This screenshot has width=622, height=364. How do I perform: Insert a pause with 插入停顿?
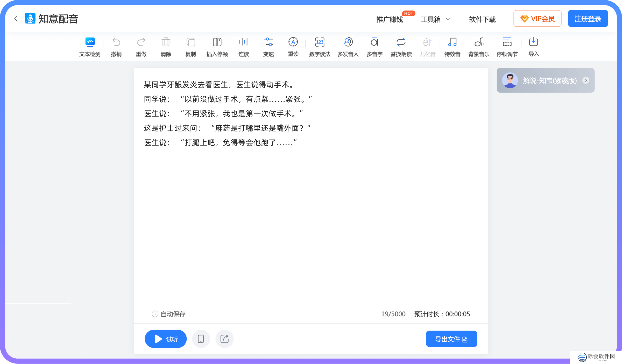point(217,47)
